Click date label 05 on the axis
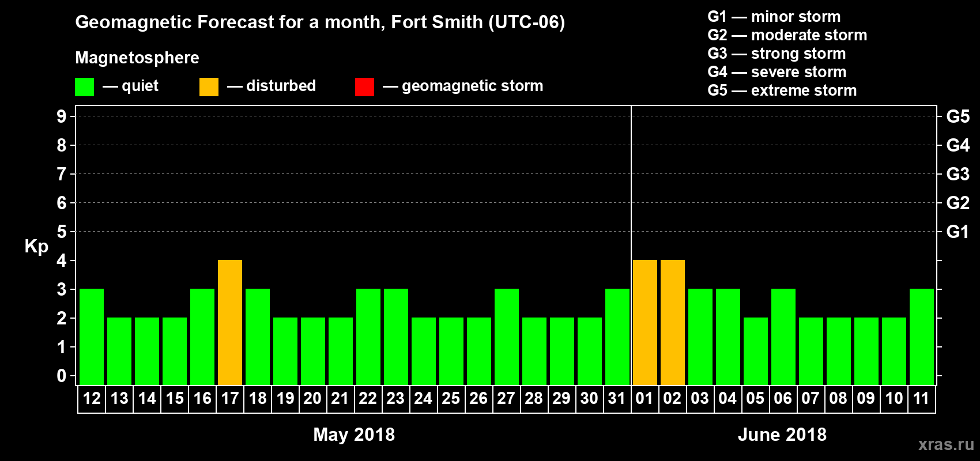The width and height of the screenshot is (980, 461). [x=755, y=399]
